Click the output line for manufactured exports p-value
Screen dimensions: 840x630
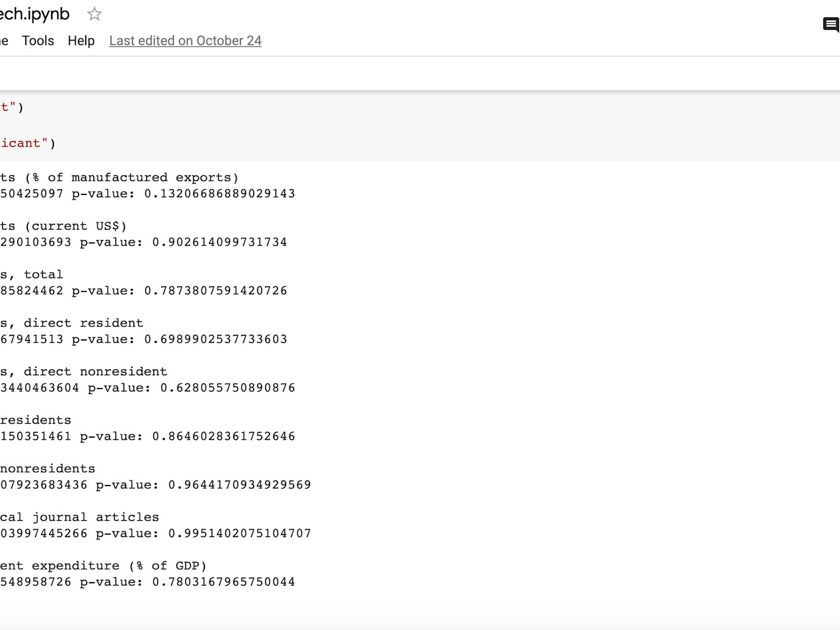coord(147,193)
